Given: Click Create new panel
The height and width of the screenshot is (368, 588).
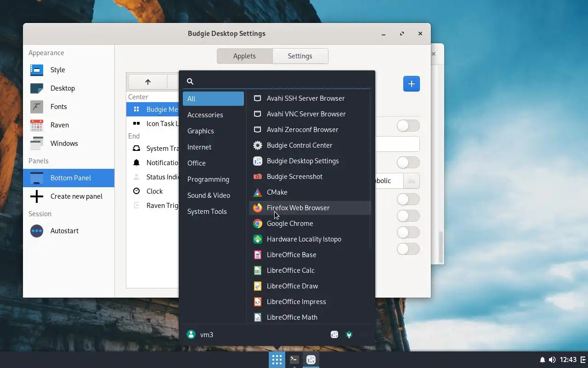Looking at the screenshot, I should pos(68,196).
